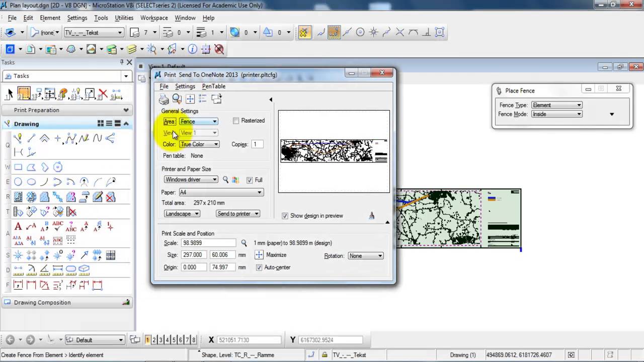
Task: Expand the Print Preparation task group
Action: tap(126, 110)
